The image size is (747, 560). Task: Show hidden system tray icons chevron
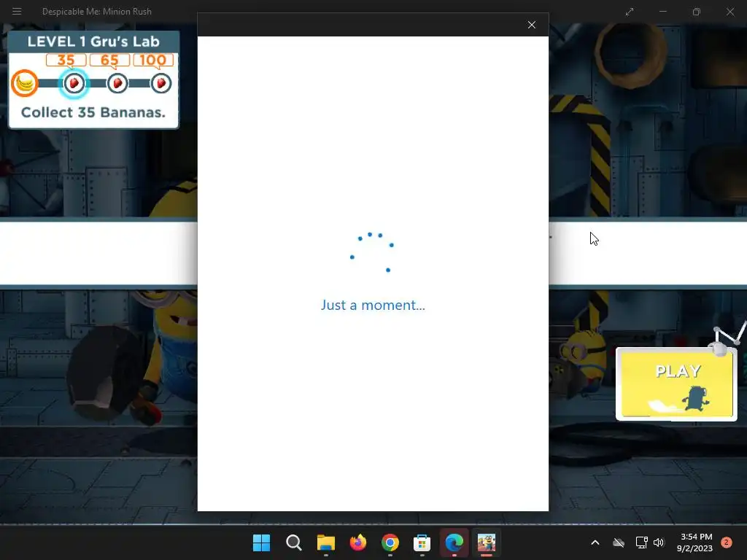(x=595, y=542)
